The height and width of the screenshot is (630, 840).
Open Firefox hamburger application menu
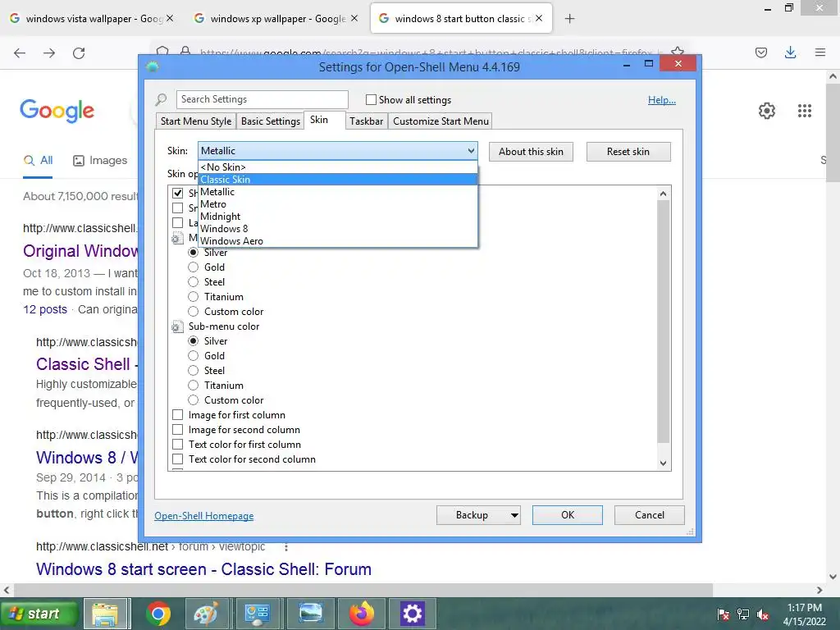point(819,52)
